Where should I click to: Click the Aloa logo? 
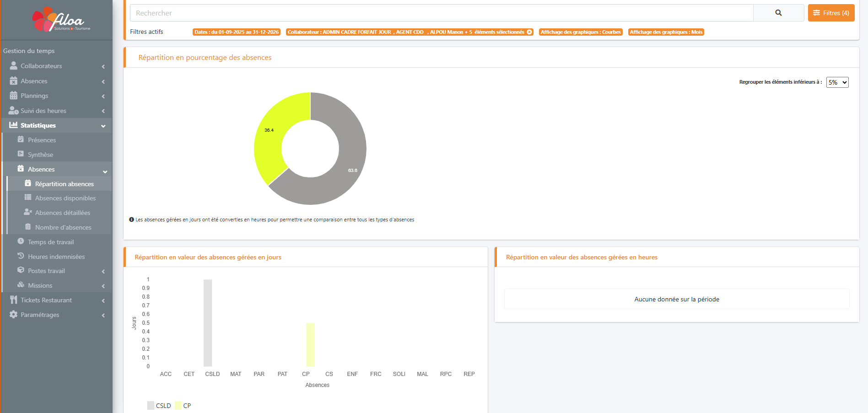[x=61, y=20]
